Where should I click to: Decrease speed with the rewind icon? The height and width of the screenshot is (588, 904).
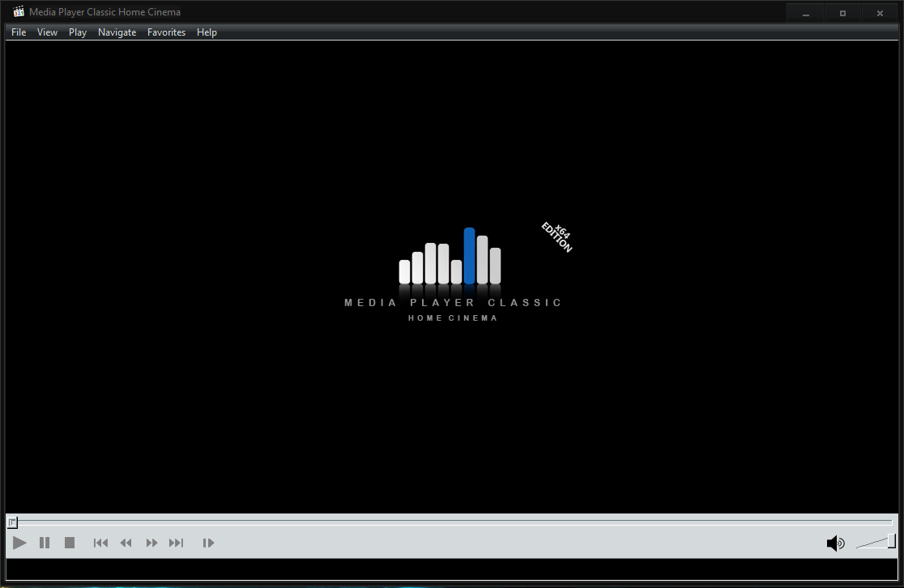[126, 543]
